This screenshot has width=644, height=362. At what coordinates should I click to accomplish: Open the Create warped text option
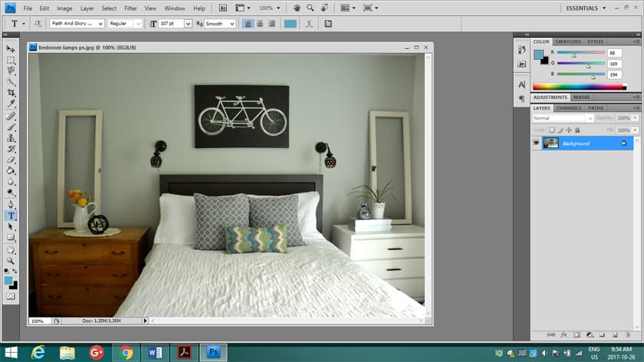[x=309, y=24]
